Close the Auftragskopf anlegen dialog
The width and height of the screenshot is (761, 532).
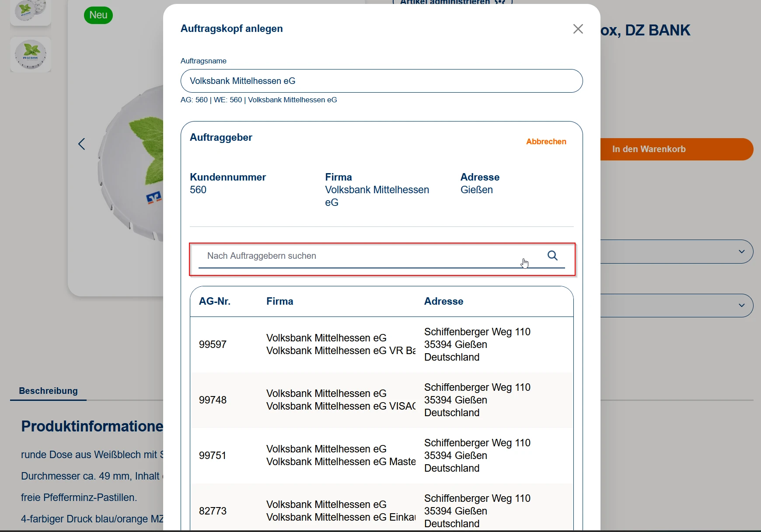pyautogui.click(x=578, y=29)
